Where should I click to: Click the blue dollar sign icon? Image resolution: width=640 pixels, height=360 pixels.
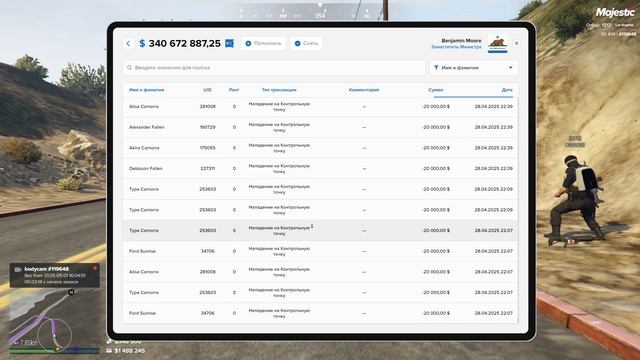pyautogui.click(x=142, y=43)
